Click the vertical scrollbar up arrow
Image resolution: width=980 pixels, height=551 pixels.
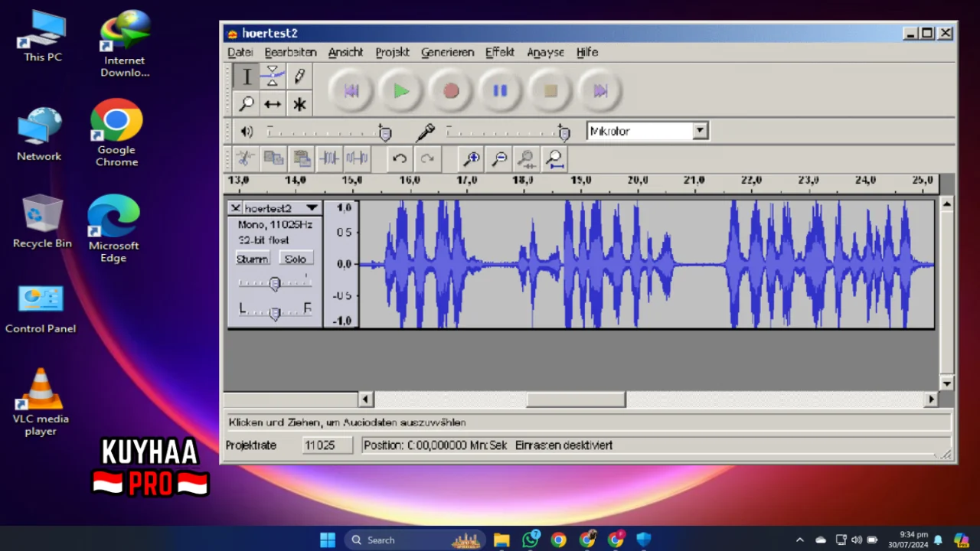947,204
